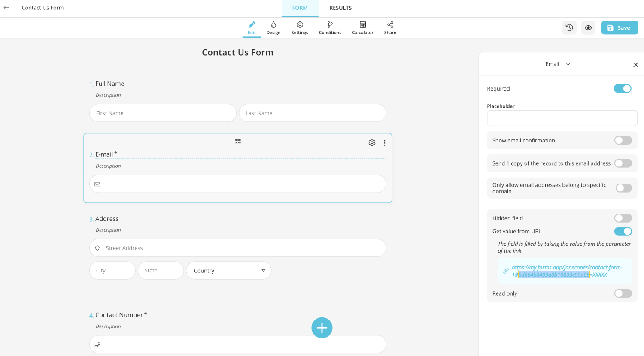Turn on the Read only toggle
644x356 pixels.
(623, 293)
